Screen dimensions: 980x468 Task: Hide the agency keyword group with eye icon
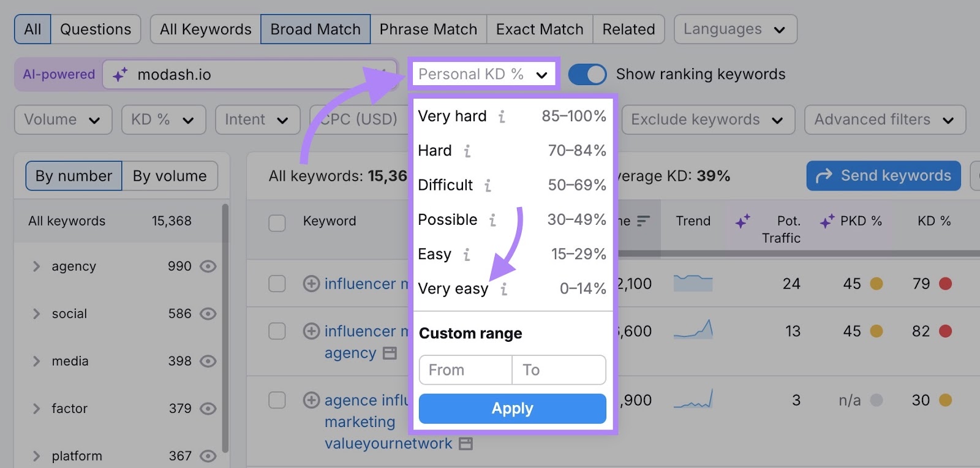pyautogui.click(x=208, y=266)
